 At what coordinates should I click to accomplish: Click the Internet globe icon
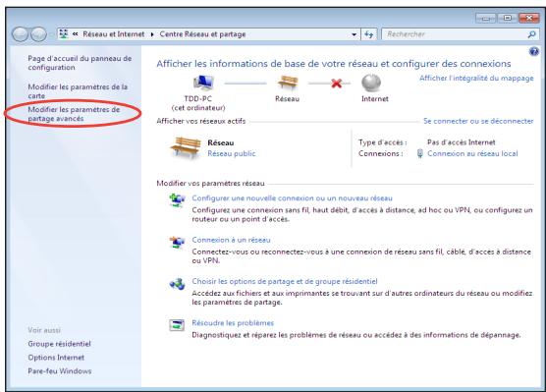tap(371, 83)
